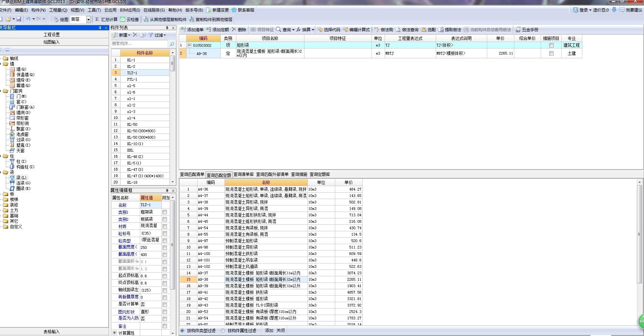Click the 造价豆:0 link
The width and height of the screenshot is (644, 336).
click(601, 10)
